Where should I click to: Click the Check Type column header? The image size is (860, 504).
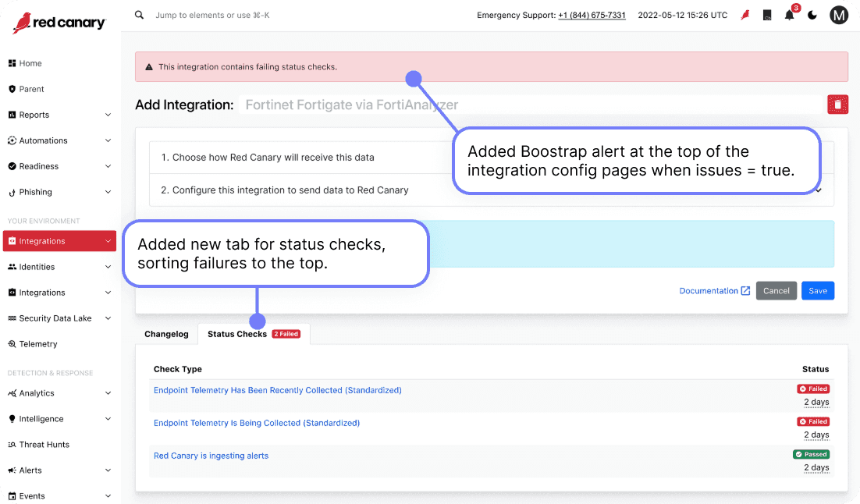[178, 369]
